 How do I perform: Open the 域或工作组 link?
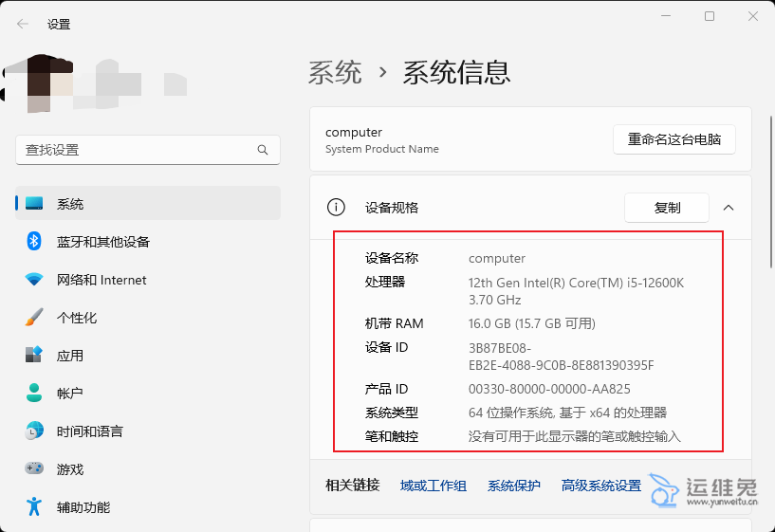point(434,486)
